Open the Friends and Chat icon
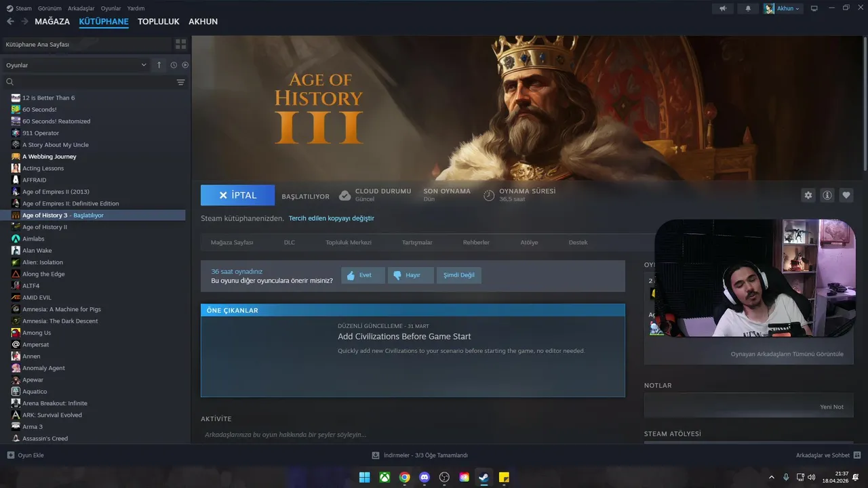 coord(857,455)
